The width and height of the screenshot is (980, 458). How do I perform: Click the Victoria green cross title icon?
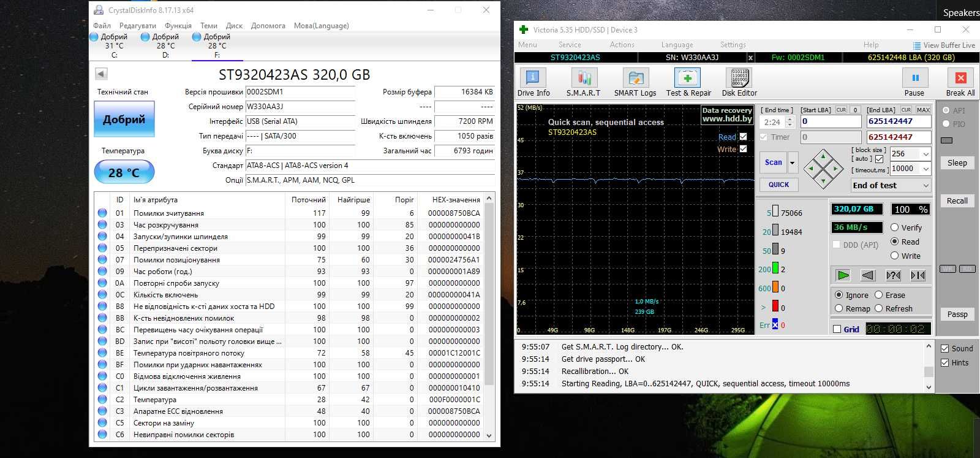tap(524, 29)
